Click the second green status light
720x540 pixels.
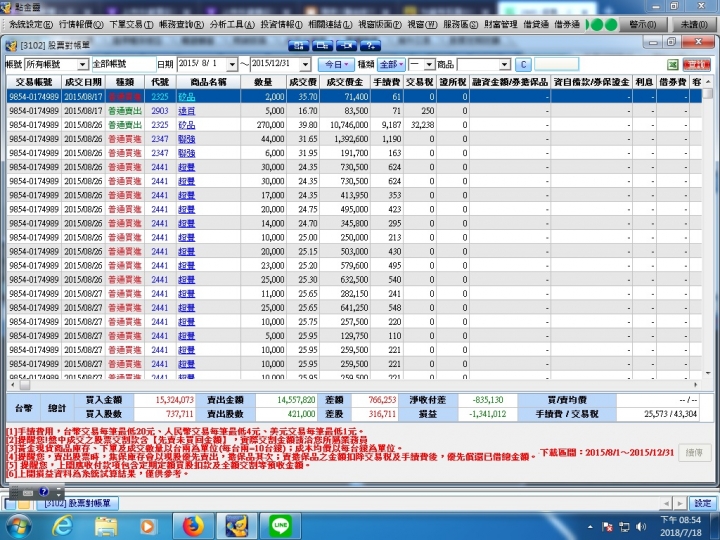click(x=611, y=24)
